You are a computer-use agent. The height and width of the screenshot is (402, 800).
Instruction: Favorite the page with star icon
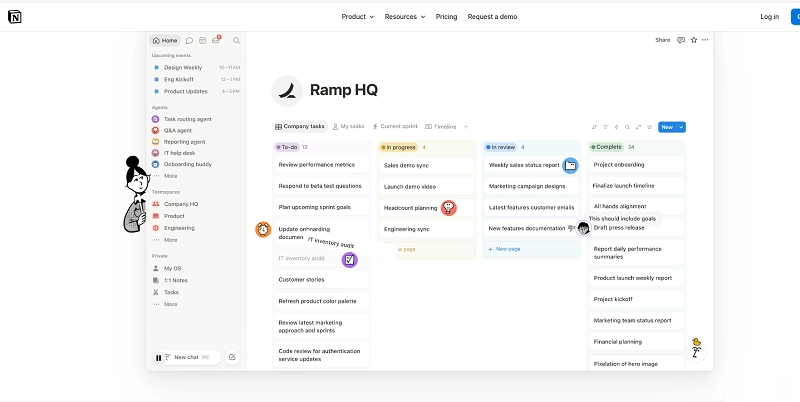(694, 40)
